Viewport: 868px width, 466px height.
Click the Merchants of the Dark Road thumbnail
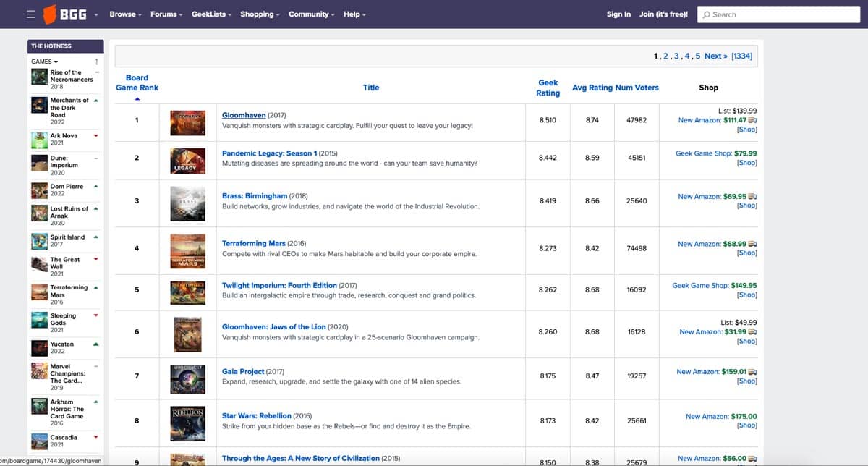pyautogui.click(x=39, y=104)
